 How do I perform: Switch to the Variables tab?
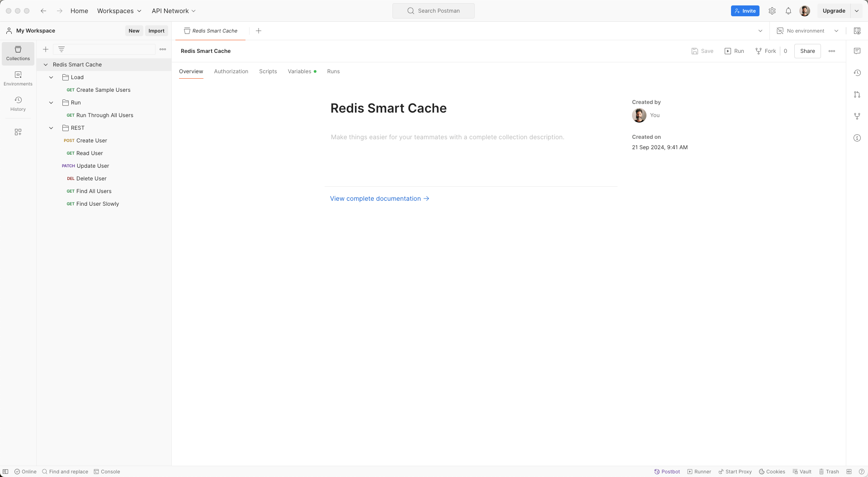click(302, 71)
